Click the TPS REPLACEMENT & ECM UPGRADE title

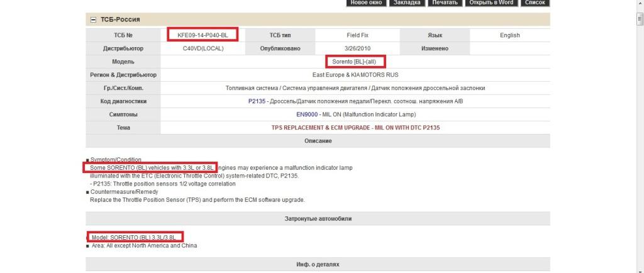pyautogui.click(x=355, y=128)
